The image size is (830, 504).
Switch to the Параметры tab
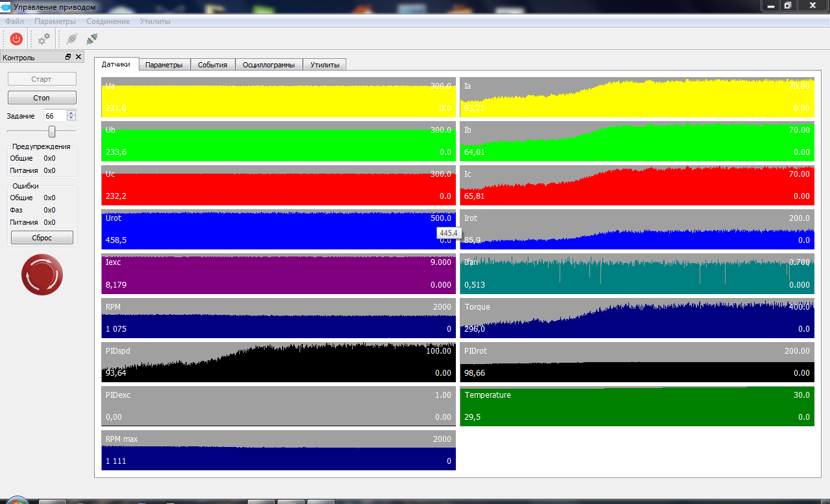(164, 65)
